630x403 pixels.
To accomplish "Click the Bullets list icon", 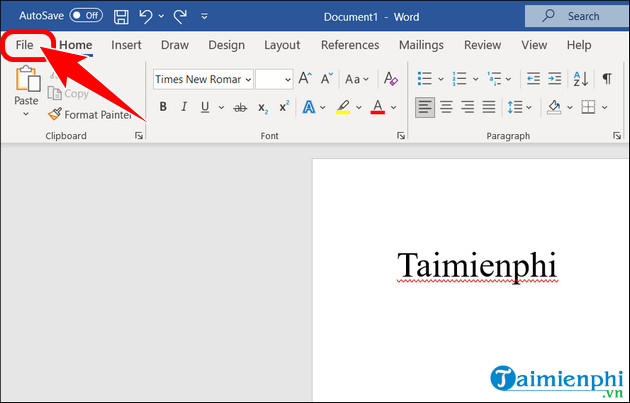I will (425, 79).
